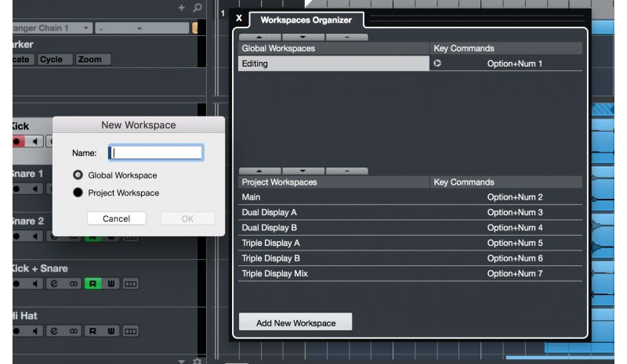This screenshot has width=627, height=364.
Task: Click the add marker plus icon
Action: pyautogui.click(x=182, y=8)
